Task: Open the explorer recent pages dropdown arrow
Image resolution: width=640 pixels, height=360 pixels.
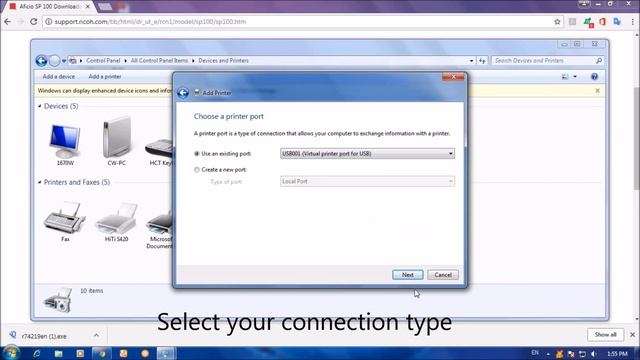Action: [x=64, y=61]
